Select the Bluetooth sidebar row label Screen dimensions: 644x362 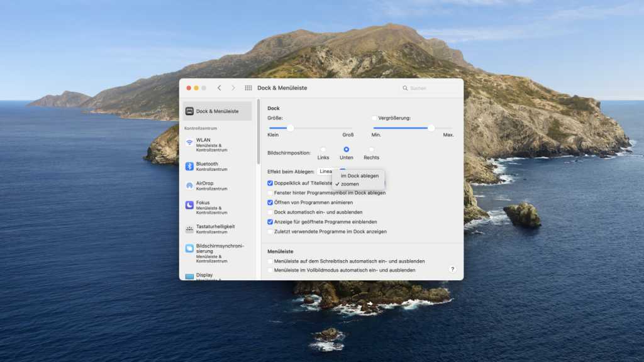pos(207,164)
